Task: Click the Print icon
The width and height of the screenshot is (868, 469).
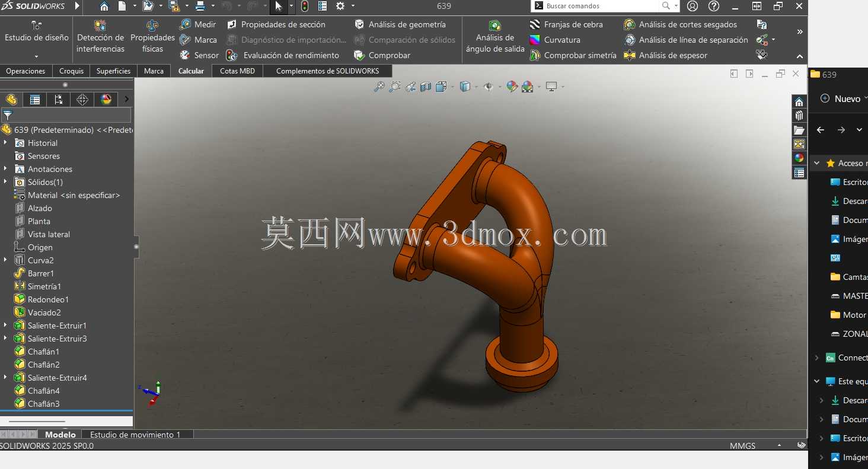Action: pos(200,6)
